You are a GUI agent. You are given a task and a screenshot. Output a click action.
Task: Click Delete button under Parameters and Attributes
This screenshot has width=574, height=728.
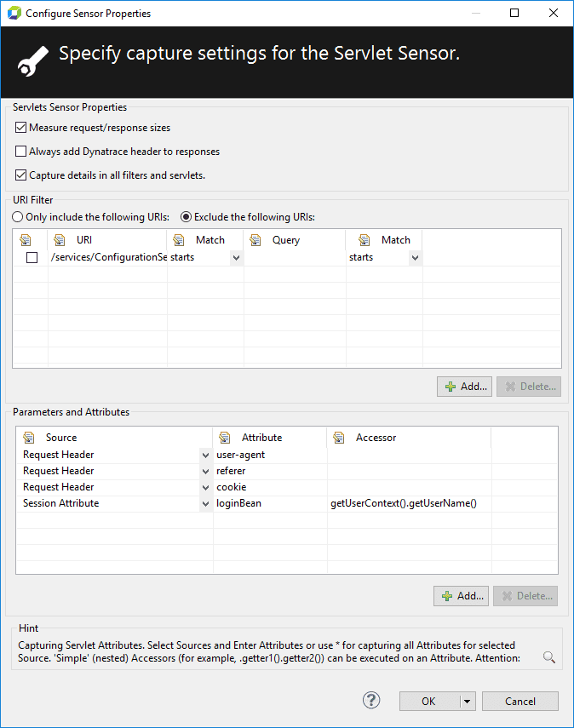[x=525, y=596]
